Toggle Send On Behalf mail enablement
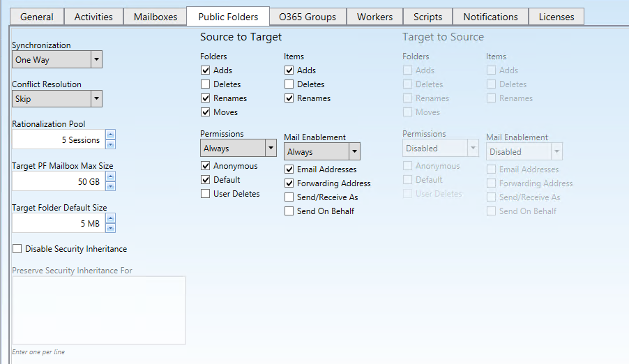Viewport: 629px width, 364px height. [x=289, y=211]
